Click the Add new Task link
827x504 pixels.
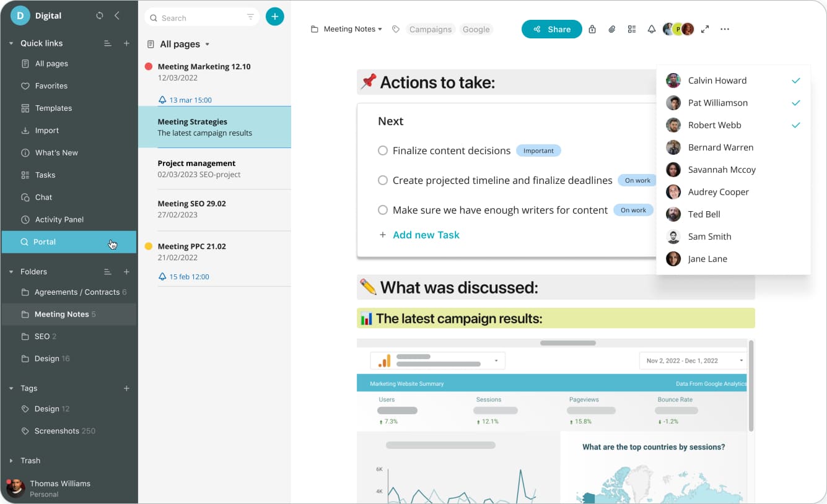click(426, 235)
